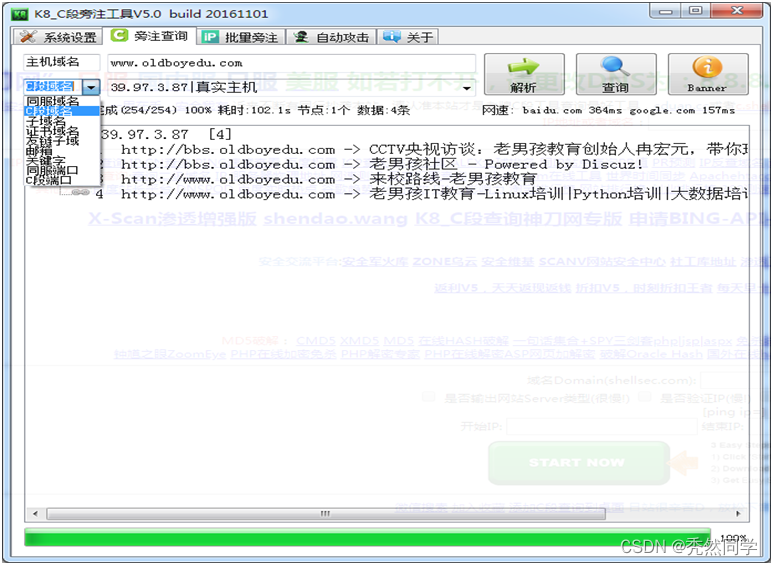Viewport: 773px width, 565px height.
Task: Click the google.com 157ms status text
Action: pyautogui.click(x=682, y=110)
